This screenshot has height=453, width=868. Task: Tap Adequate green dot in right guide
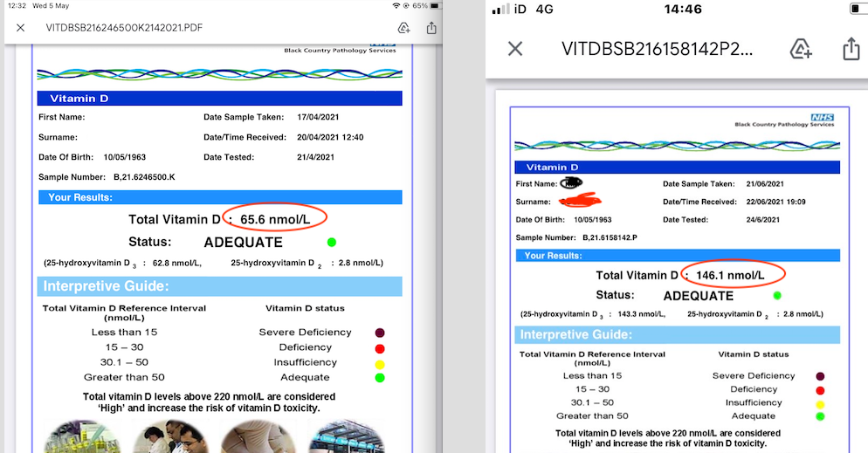[820, 416]
